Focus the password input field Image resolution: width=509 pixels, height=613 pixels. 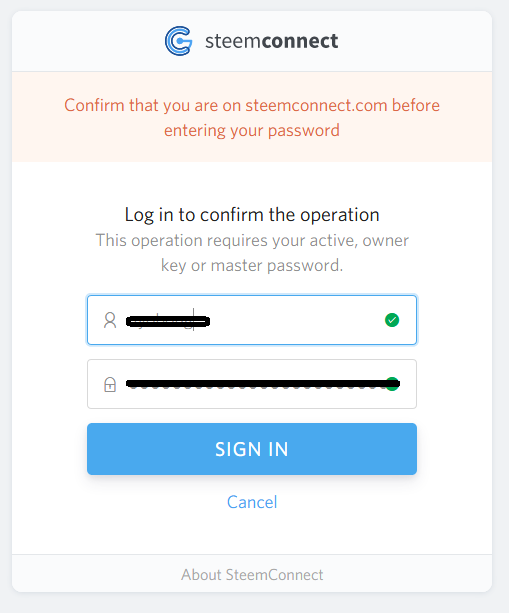tap(252, 384)
